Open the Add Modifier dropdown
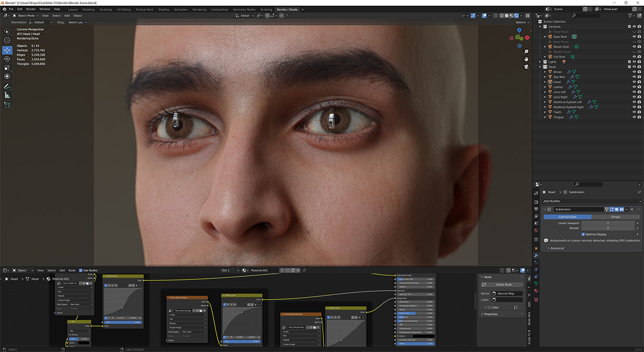Viewport: 644px width, 352px height. [592, 201]
